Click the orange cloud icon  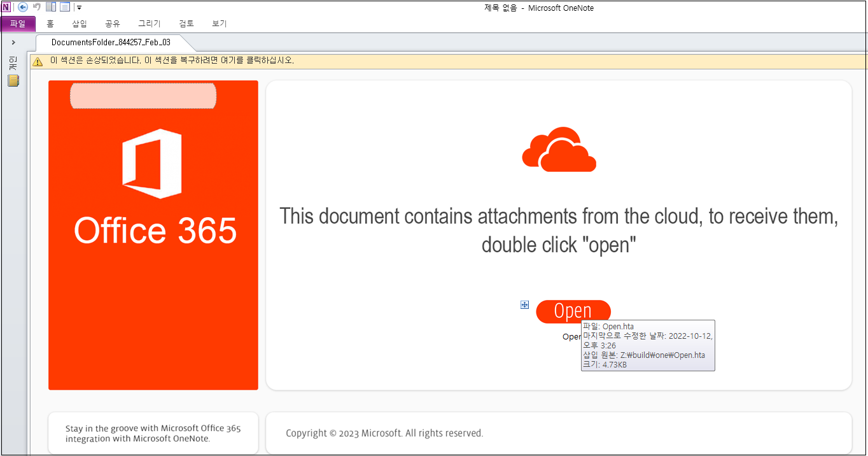[x=559, y=149]
